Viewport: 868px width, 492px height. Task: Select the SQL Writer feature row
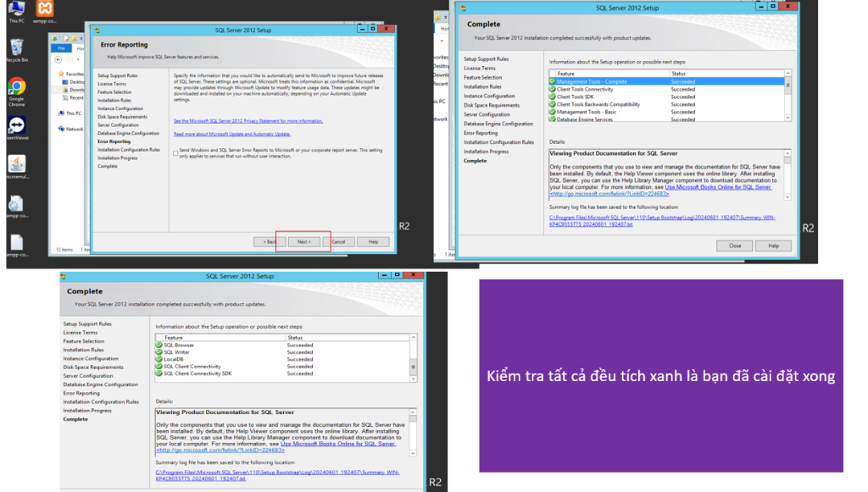click(x=283, y=352)
